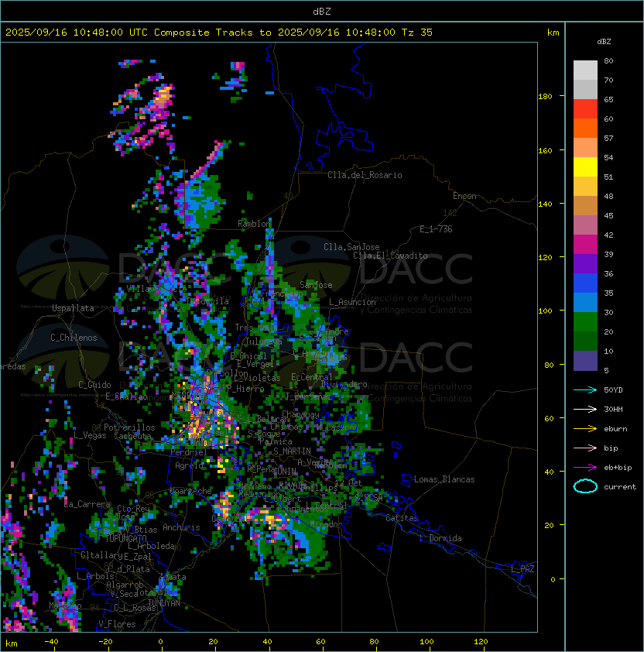
Task: Pick the light orange 54-57 dBZ swatch
Action: point(585,148)
